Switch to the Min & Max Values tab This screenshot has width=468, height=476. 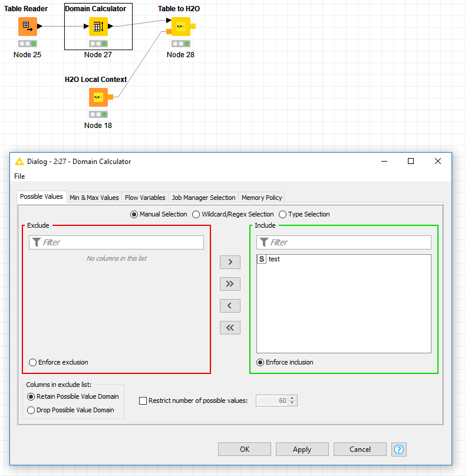pyautogui.click(x=94, y=198)
